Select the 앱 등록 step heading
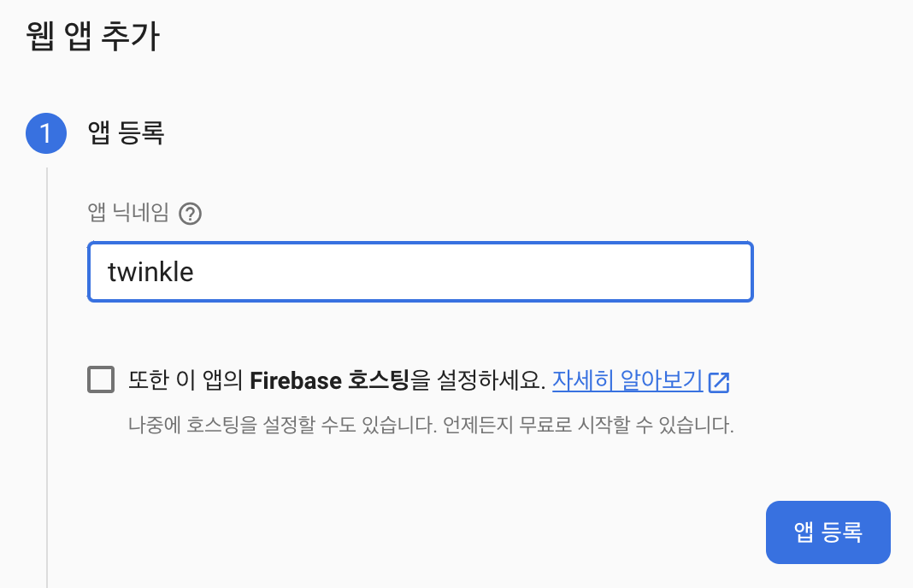 pos(126,133)
